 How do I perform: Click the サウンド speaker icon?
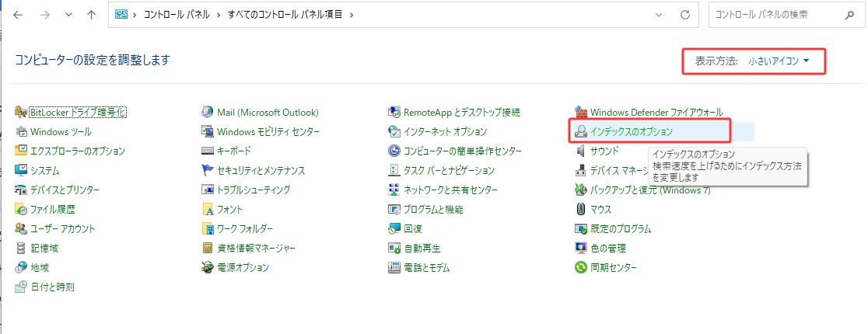click(x=581, y=151)
